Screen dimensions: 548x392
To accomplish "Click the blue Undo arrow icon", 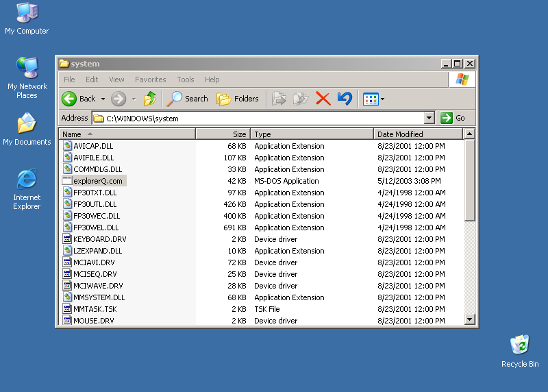I will pos(345,99).
